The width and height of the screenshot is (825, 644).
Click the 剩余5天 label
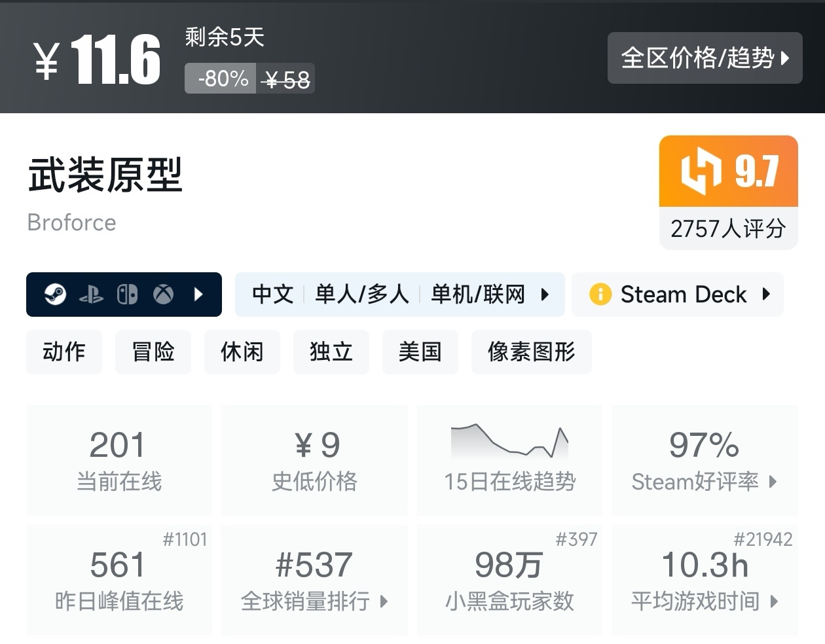pos(225,37)
